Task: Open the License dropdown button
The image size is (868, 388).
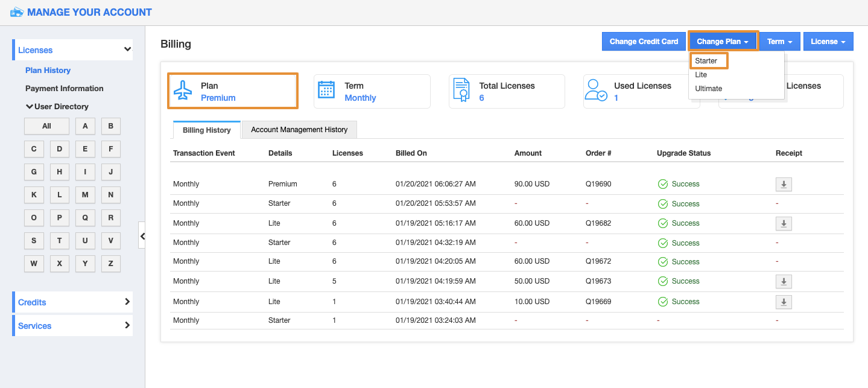Action: (x=828, y=42)
